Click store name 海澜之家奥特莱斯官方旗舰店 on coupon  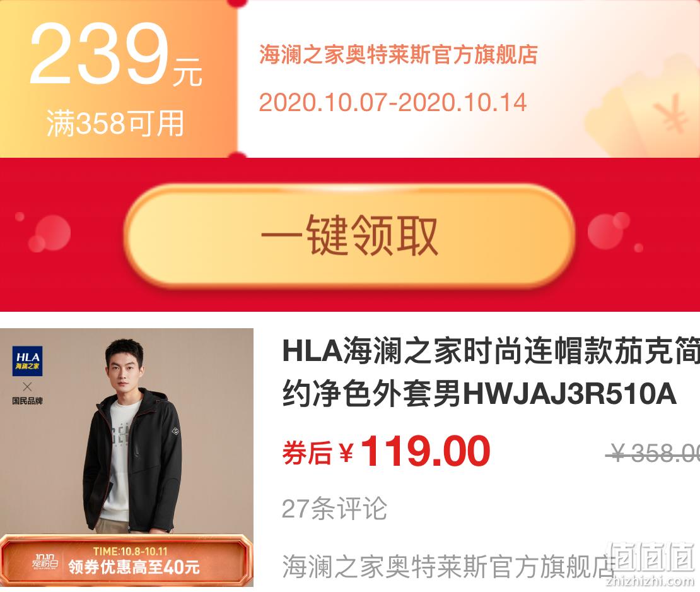click(x=398, y=55)
